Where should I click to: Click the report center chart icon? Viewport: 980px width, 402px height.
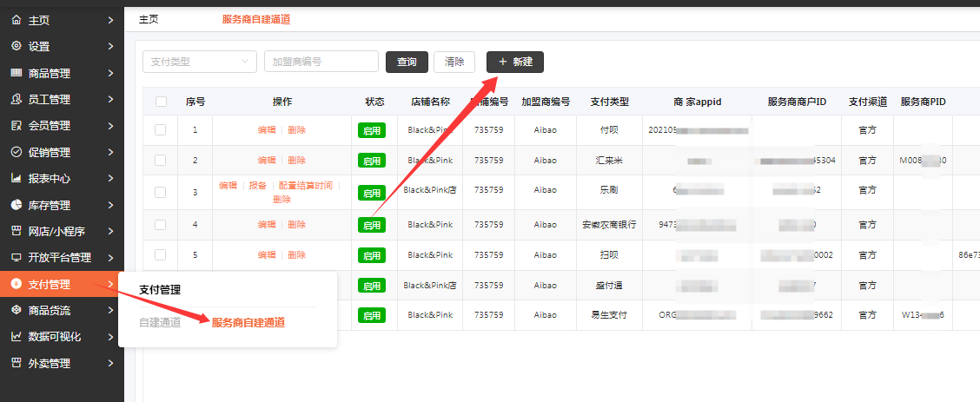click(16, 178)
